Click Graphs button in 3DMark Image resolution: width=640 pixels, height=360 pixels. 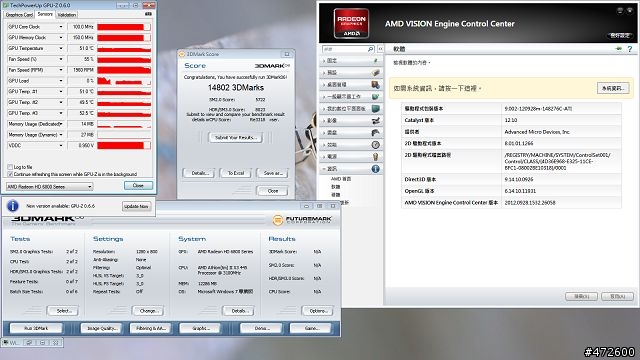(x=200, y=328)
